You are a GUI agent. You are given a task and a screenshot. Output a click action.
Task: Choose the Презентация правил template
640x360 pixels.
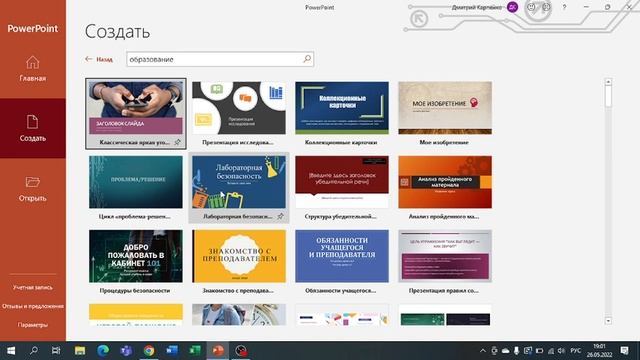(x=445, y=256)
